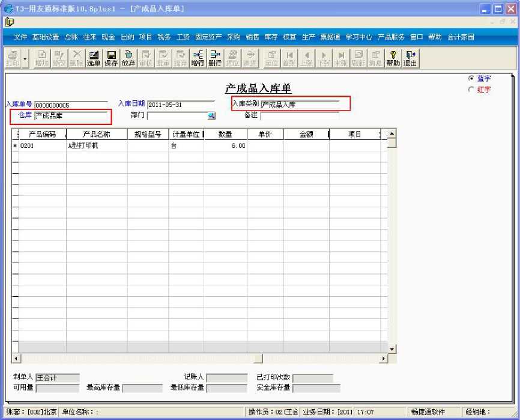Go to previous record (上张) icon
This screenshot has width=520, height=420.
pos(306,58)
